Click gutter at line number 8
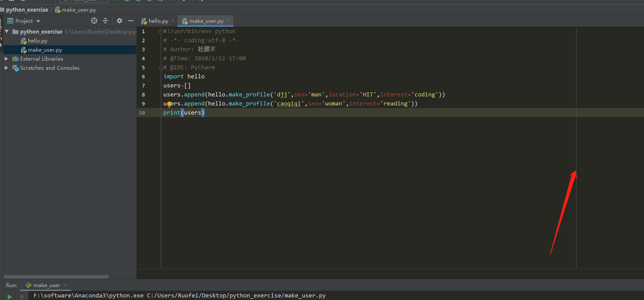This screenshot has height=300, width=644. click(143, 95)
